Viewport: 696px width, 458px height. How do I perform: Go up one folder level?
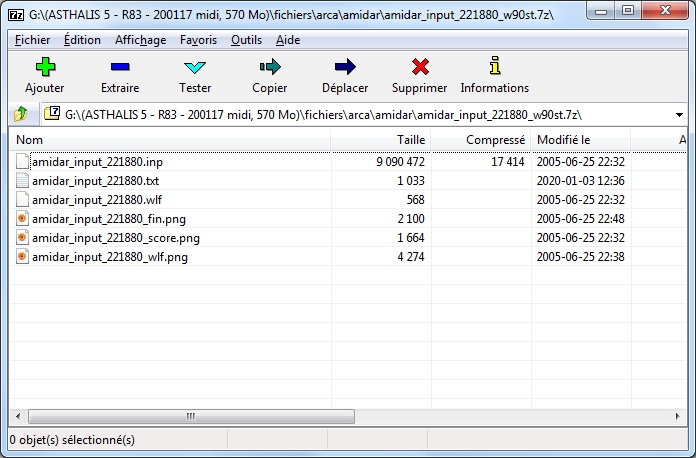coord(21,114)
